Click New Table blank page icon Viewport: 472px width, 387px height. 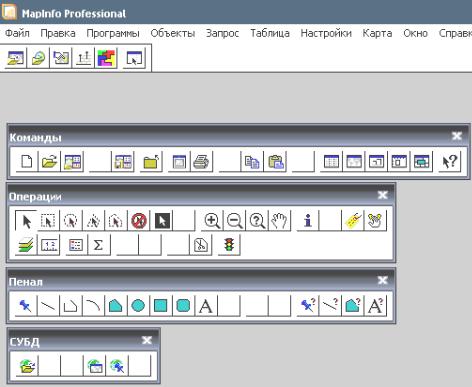click(27, 162)
